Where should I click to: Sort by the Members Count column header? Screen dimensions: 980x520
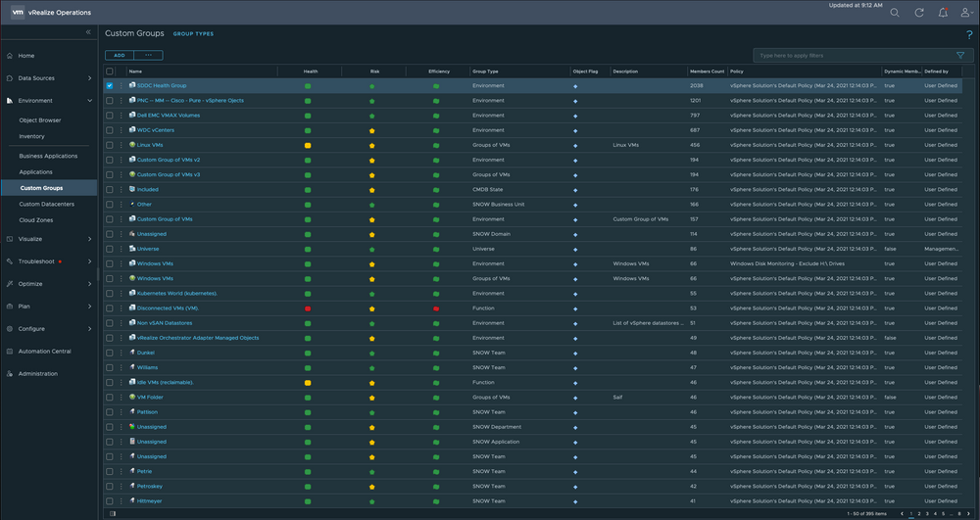pyautogui.click(x=707, y=71)
